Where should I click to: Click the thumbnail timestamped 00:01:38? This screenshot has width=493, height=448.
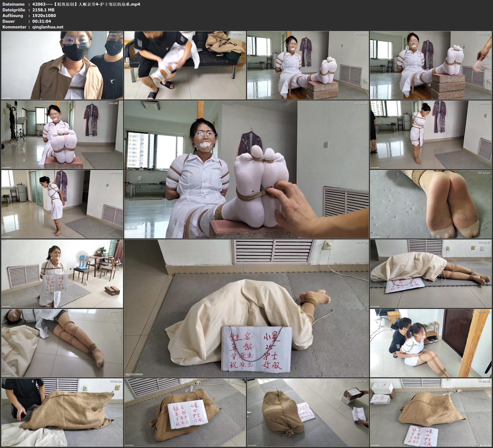(x=62, y=65)
